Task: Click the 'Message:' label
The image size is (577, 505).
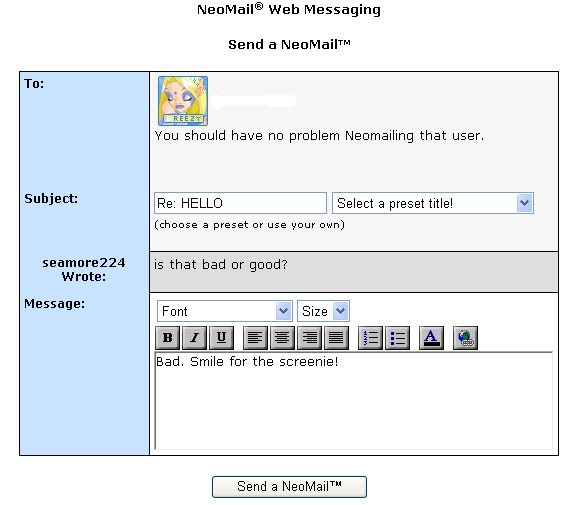Action: pyautogui.click(x=54, y=304)
